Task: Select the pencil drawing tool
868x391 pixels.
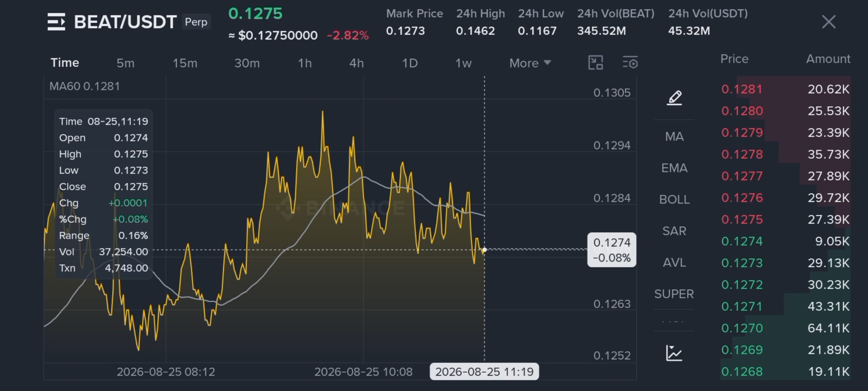Action: point(674,98)
